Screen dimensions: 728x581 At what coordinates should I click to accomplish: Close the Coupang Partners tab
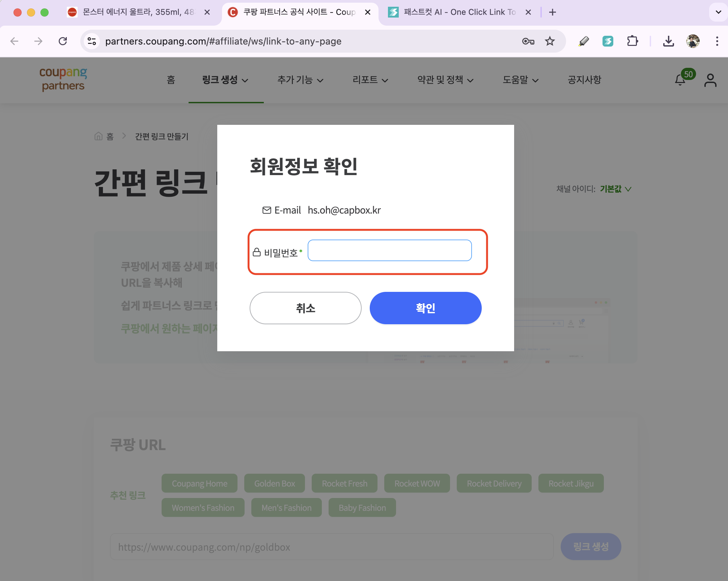tap(368, 12)
